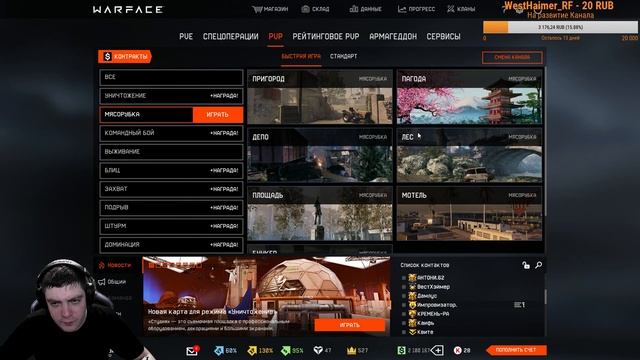Toggle the status box beside КРЕМЕНЬ-РА

pyautogui.click(x=404, y=314)
